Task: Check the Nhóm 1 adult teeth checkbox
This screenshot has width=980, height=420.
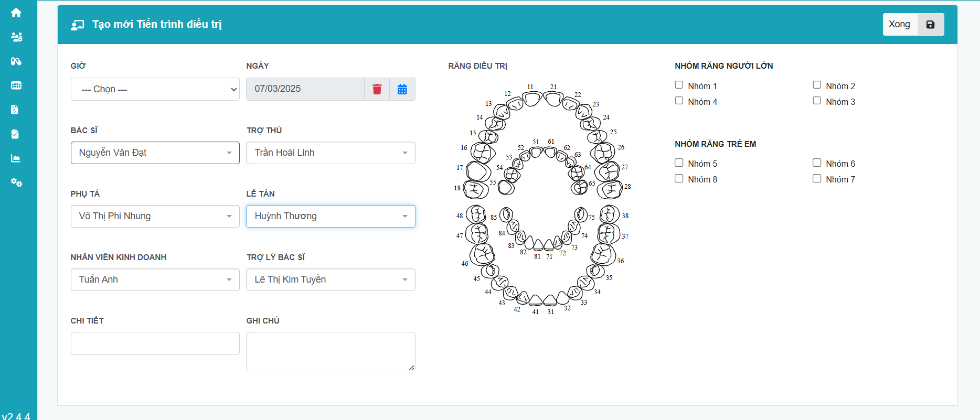Action: pos(679,85)
